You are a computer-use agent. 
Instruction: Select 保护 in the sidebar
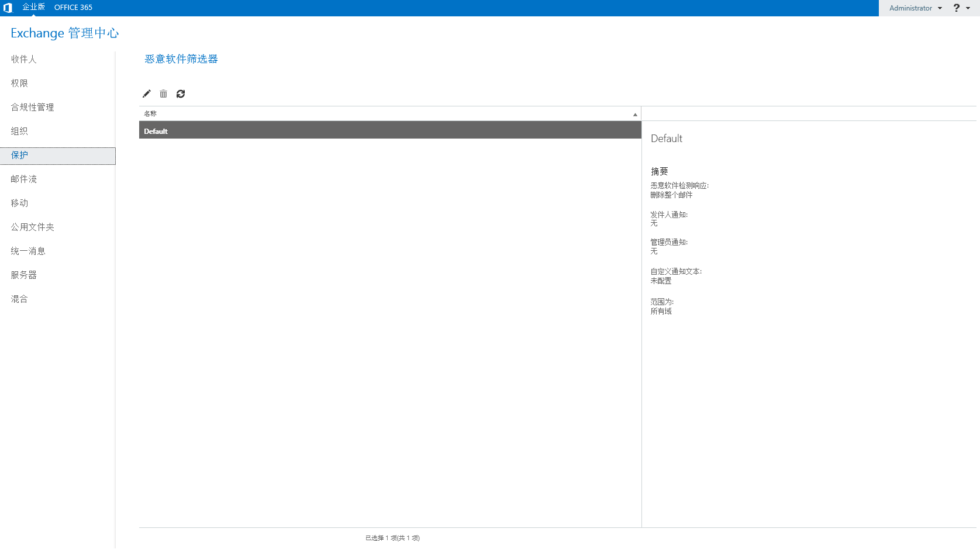[x=58, y=156]
